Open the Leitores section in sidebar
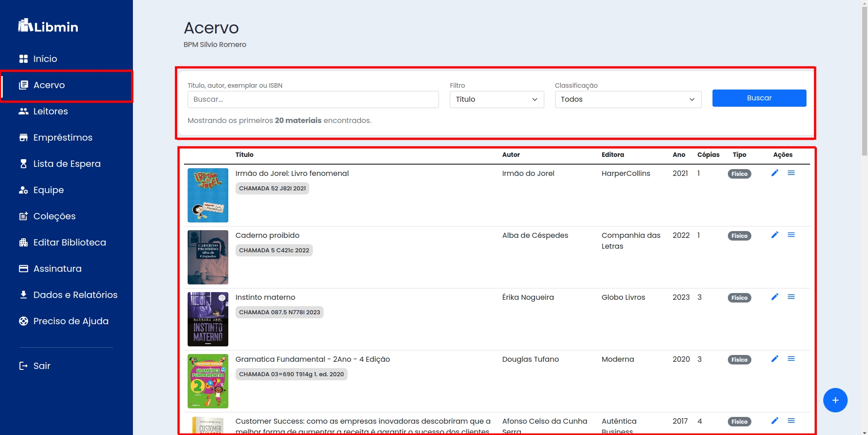The height and width of the screenshot is (435, 868). point(50,111)
